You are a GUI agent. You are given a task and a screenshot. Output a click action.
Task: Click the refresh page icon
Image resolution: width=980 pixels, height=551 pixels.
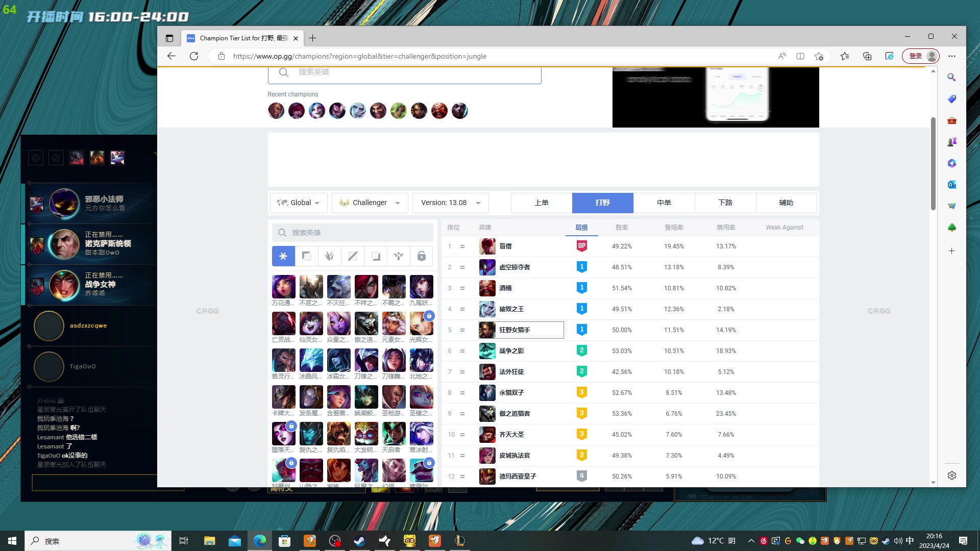click(194, 56)
